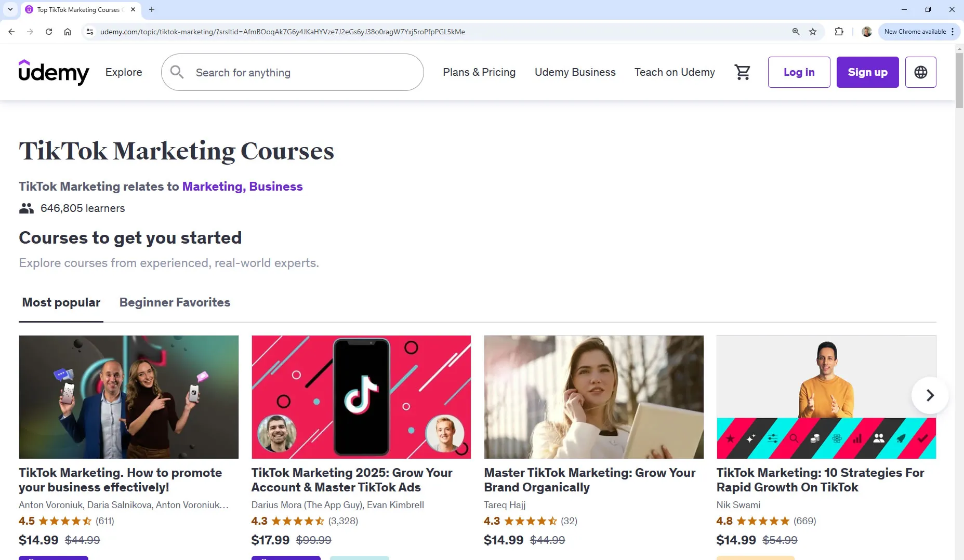Open the shopping cart
This screenshot has height=560, width=964.
tap(742, 72)
